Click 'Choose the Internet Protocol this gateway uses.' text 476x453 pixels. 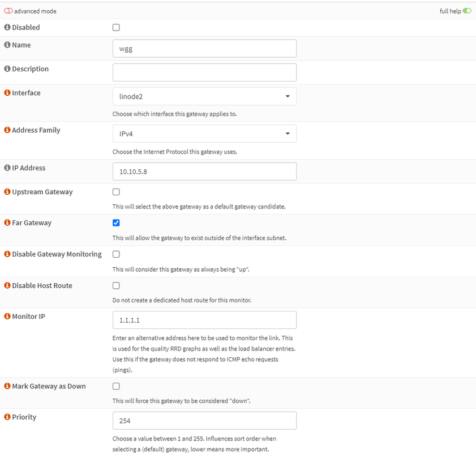click(175, 152)
